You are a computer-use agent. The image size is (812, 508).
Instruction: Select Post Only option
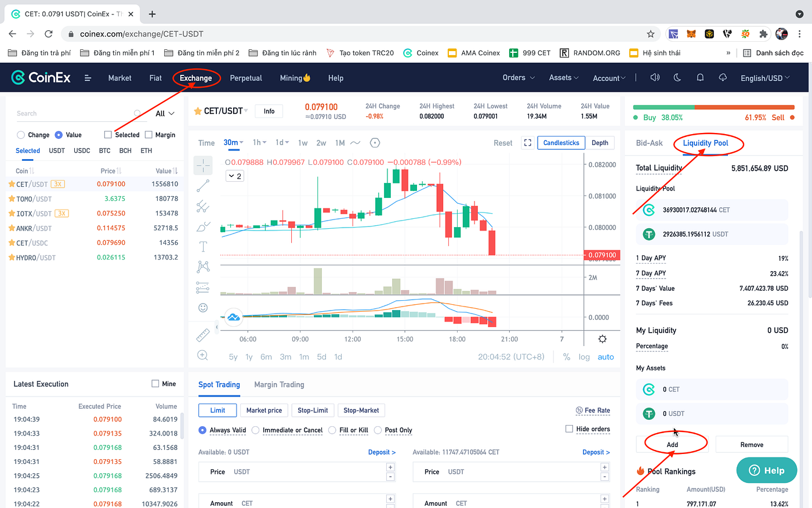(x=378, y=430)
